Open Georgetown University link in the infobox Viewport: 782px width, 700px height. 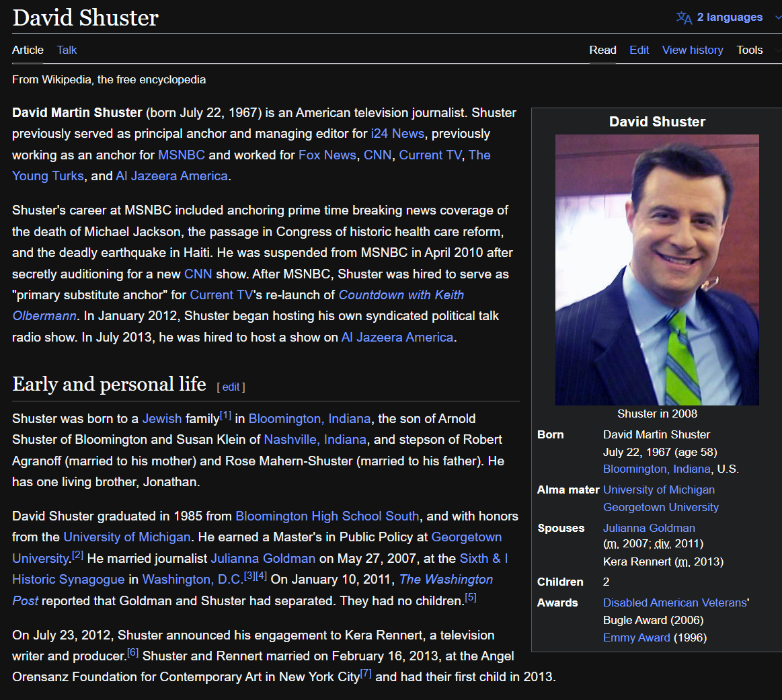pyautogui.click(x=660, y=508)
